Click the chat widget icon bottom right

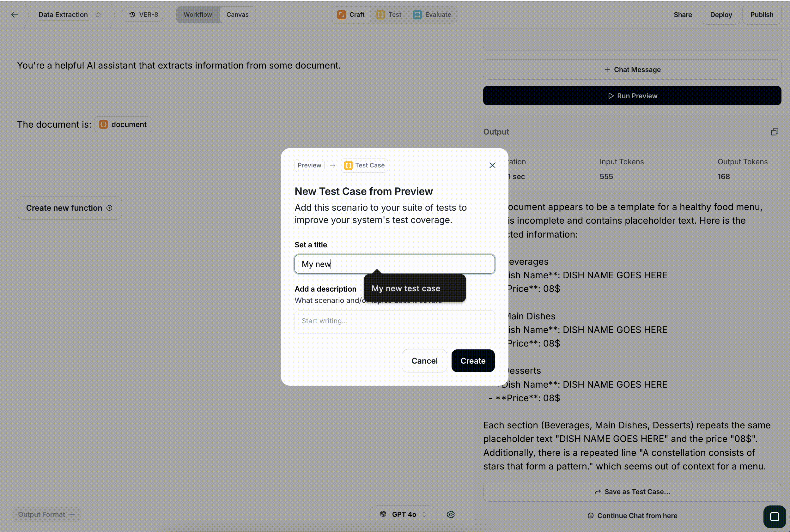click(x=775, y=517)
